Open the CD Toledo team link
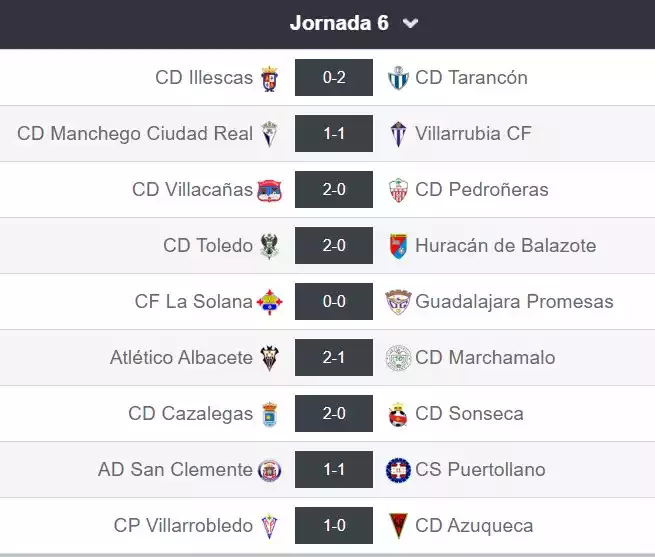The height and width of the screenshot is (557, 655). pos(208,246)
